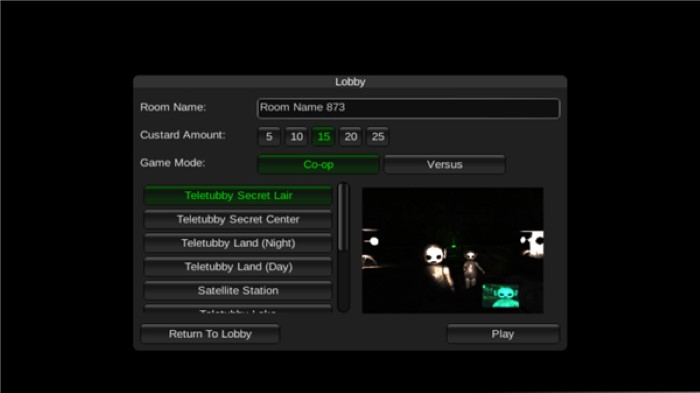Pick the Teletubby Land (Day) map
This screenshot has height=393, width=700.
tap(238, 267)
